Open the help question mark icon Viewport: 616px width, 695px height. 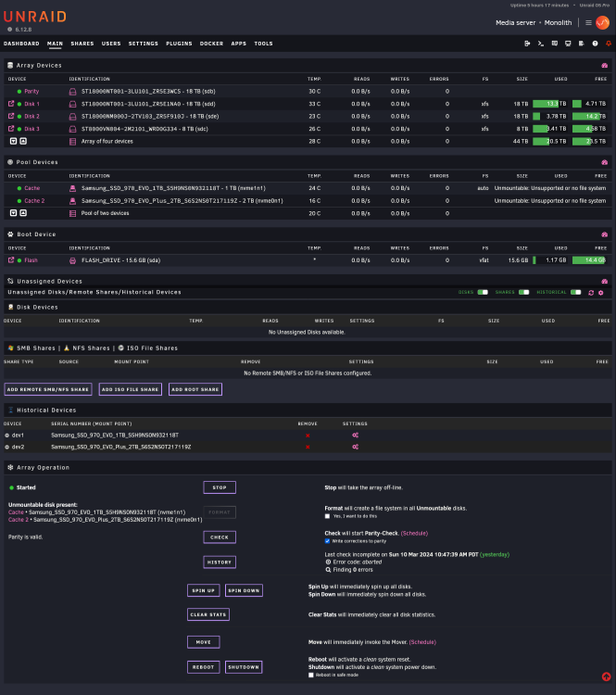click(596, 44)
